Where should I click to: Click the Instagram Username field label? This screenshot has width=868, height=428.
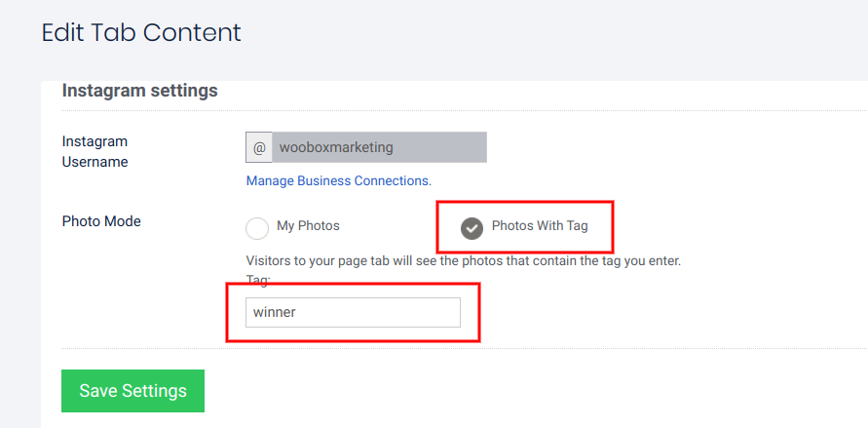pyautogui.click(x=94, y=151)
